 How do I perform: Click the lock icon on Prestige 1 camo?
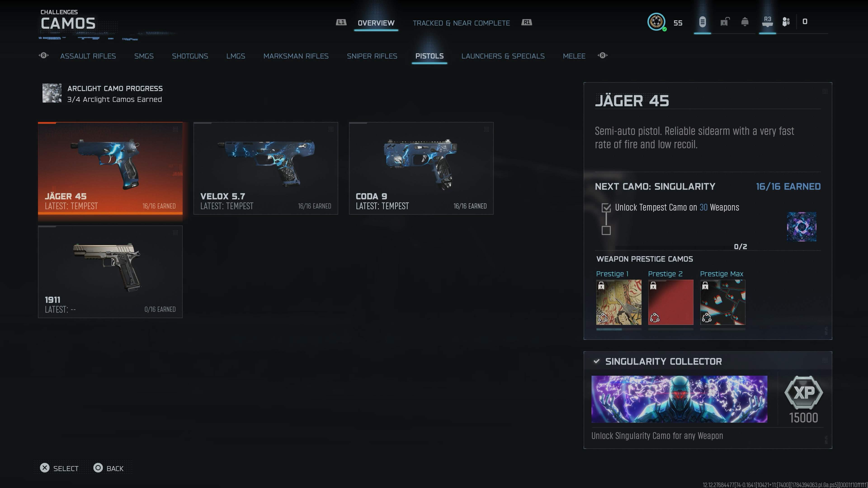[x=601, y=286]
